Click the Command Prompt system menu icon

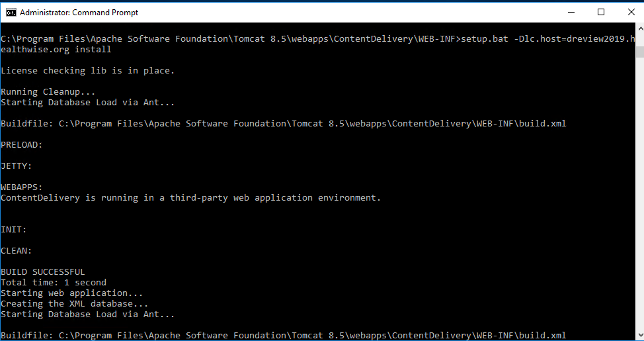pos(11,12)
